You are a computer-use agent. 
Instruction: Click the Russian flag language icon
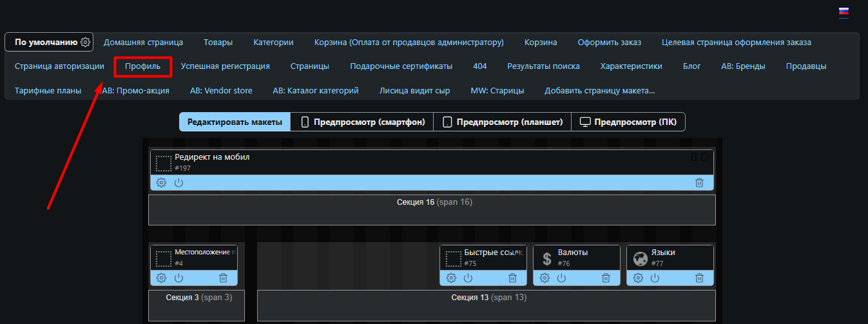[843, 12]
